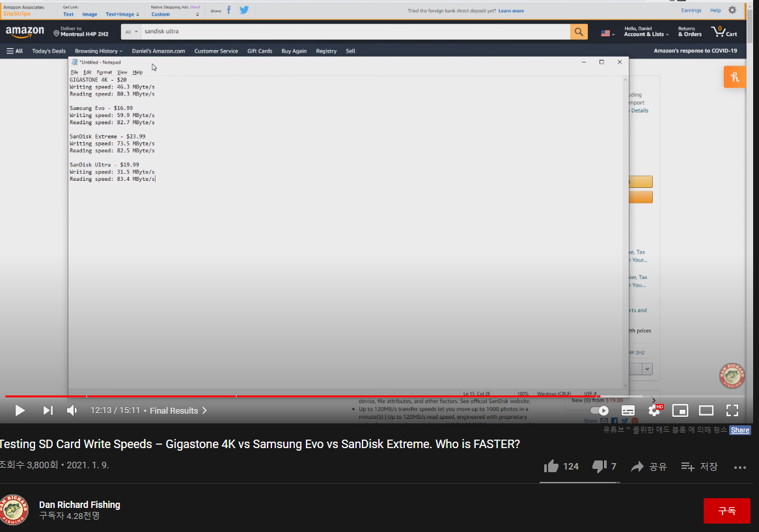The width and height of the screenshot is (759, 532).
Task: Subscribe with the red 구독 button
Action: [x=726, y=511]
